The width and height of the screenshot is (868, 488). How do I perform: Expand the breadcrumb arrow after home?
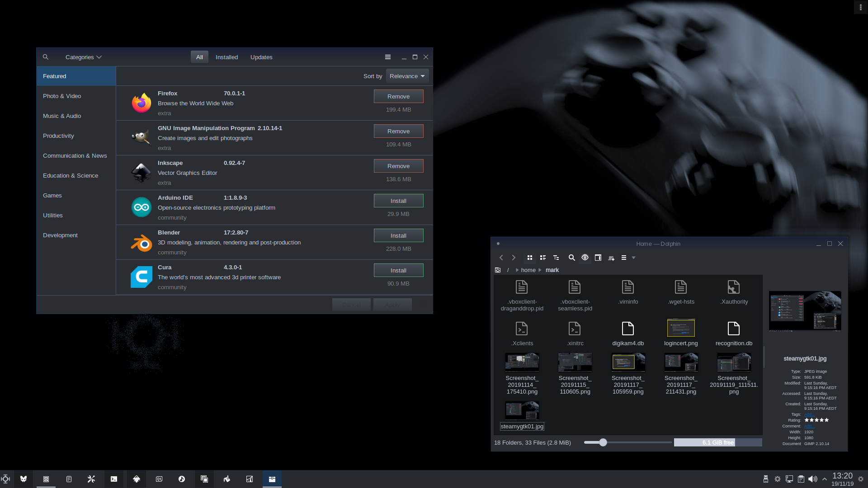(540, 270)
